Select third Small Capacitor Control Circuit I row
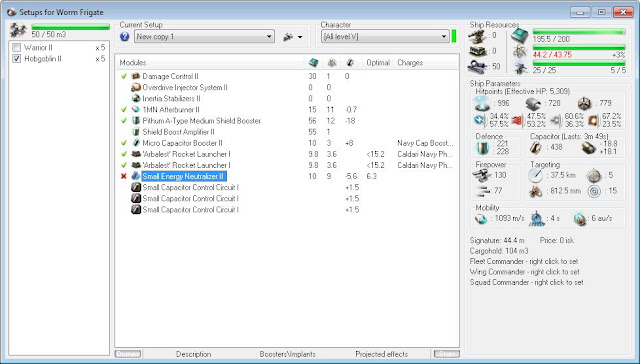The width and height of the screenshot is (640, 364). 287,210
